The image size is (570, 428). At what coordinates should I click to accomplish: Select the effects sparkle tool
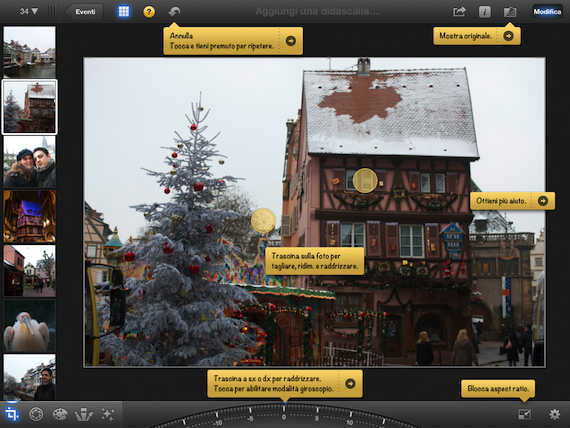point(108,414)
